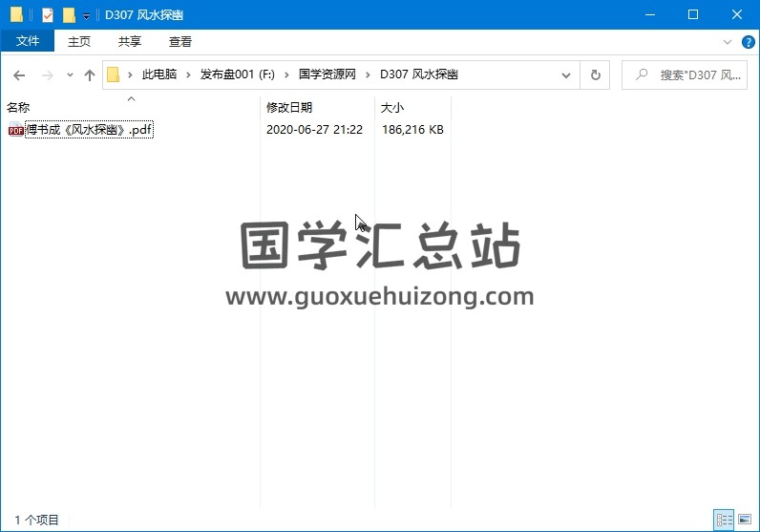Click D307 风水探幽 breadcrumb segment
This screenshot has width=760, height=532.
[419, 74]
